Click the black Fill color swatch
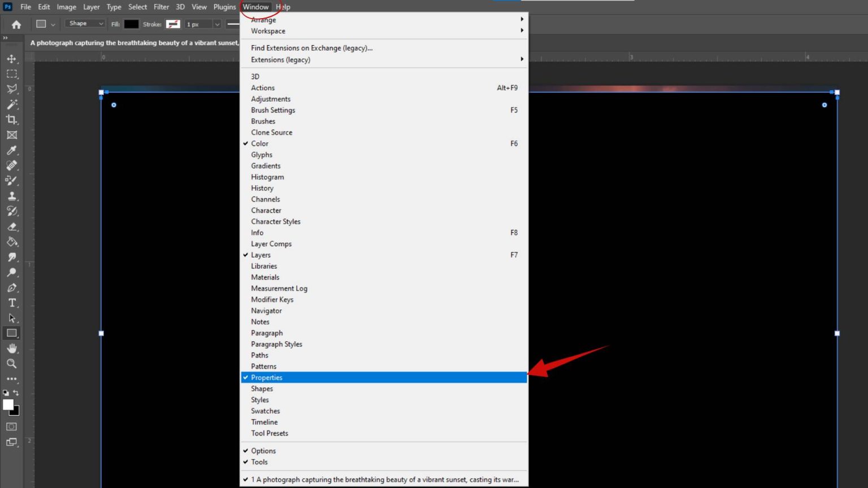 tap(132, 24)
